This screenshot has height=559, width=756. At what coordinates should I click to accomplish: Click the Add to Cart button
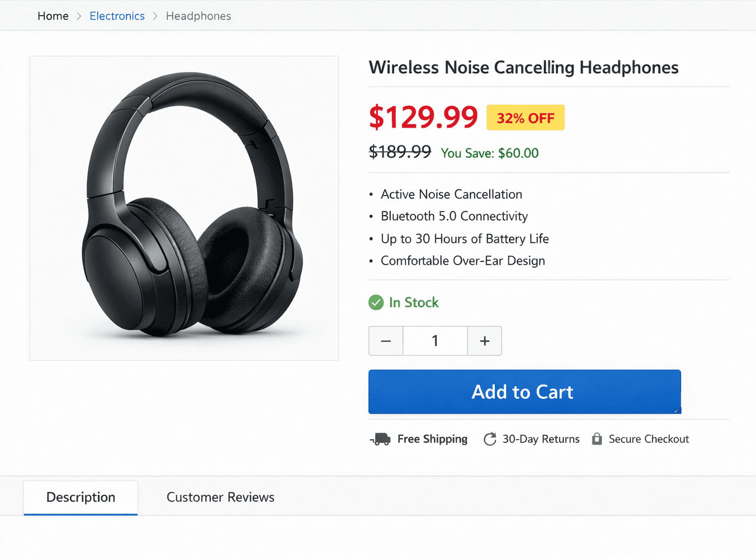[524, 392]
